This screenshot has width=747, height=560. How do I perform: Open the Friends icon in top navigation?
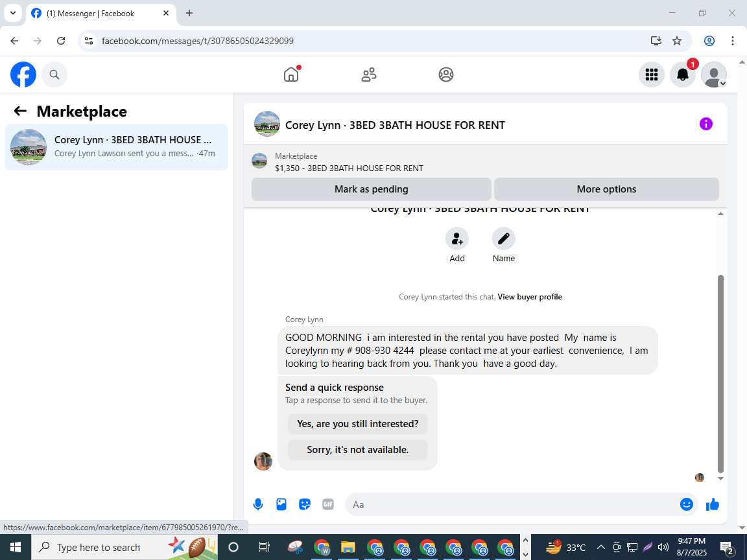pyautogui.click(x=369, y=75)
